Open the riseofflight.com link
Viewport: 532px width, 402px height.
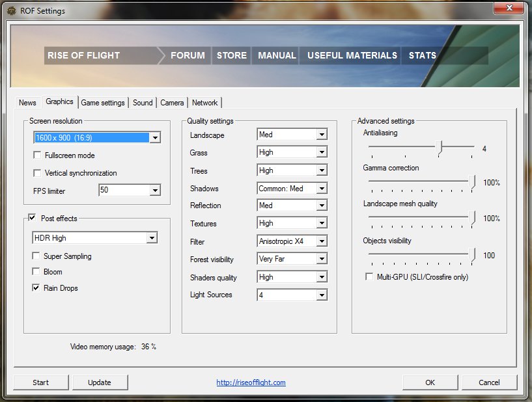pos(251,382)
